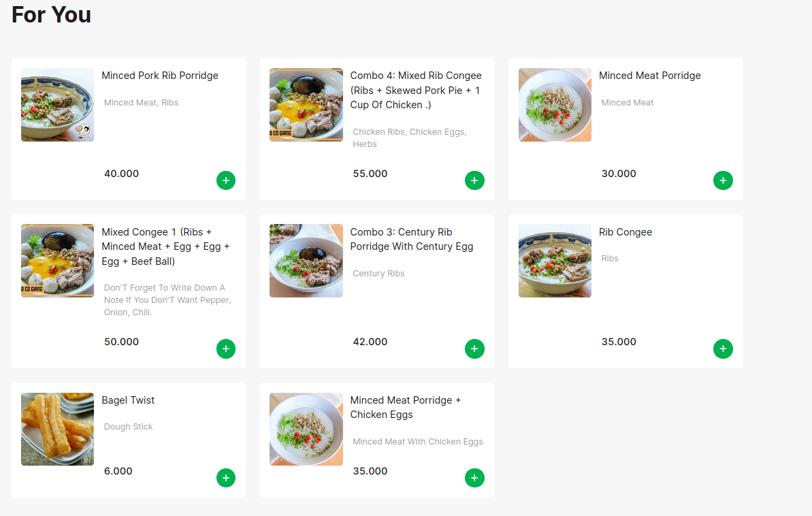812x516 pixels.
Task: Add Combo 4 Mixed Rib Congee to cart
Action: coord(474,180)
